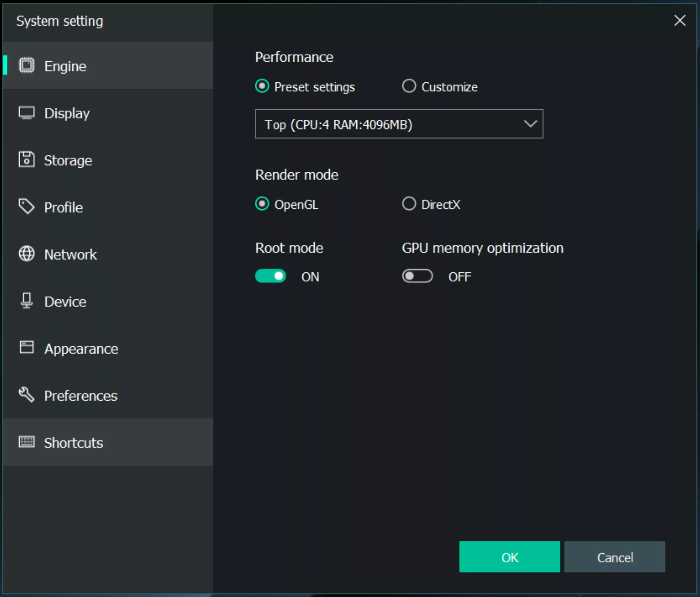Select Preset settings radio button
The width and height of the screenshot is (700, 597).
[x=262, y=86]
